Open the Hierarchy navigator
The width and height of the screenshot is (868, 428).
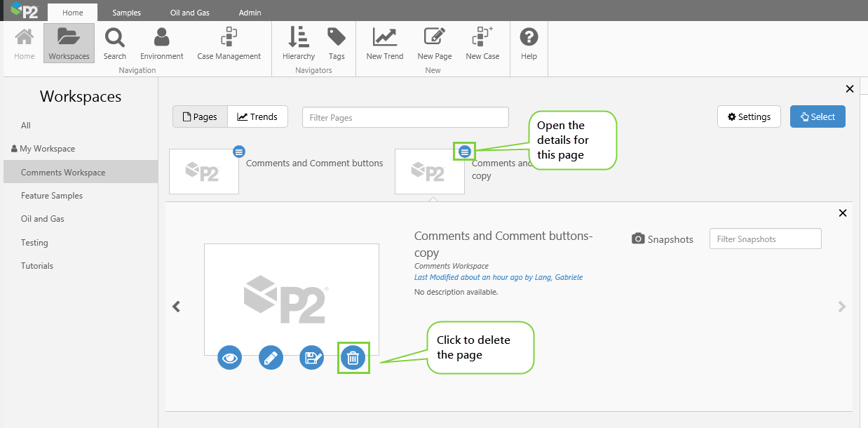click(x=298, y=44)
